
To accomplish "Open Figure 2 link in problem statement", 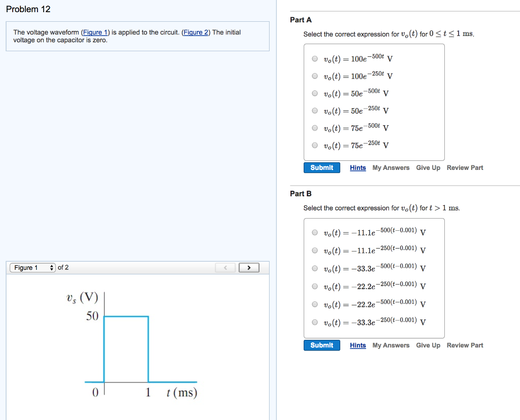I will pyautogui.click(x=196, y=32).
